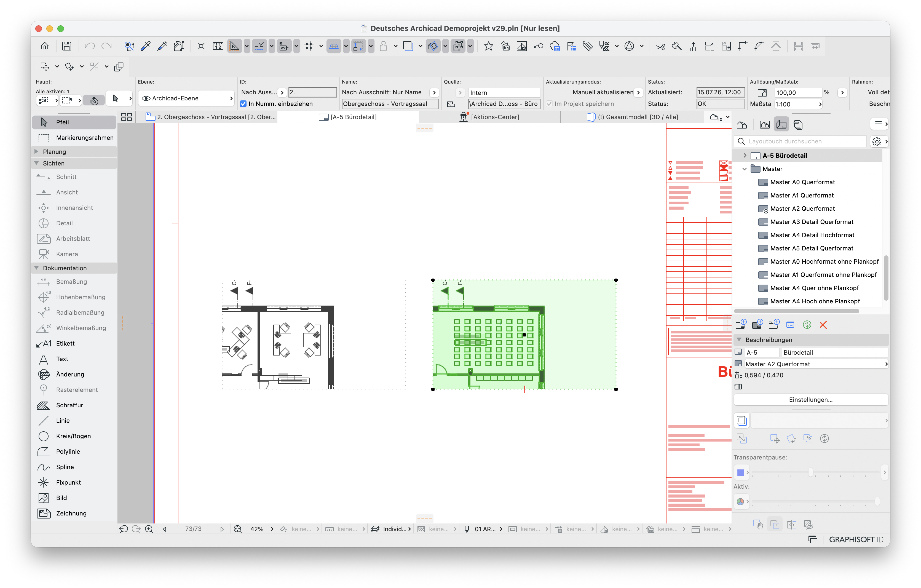Collapse the Sichten toolbox section
The height and width of the screenshot is (588, 921).
pyautogui.click(x=36, y=163)
